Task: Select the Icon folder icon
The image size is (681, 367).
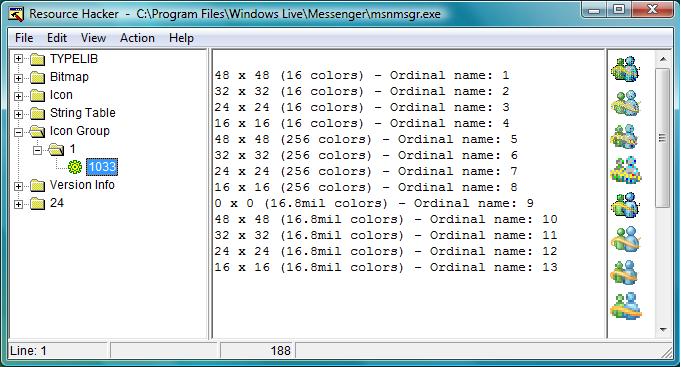Action: coord(37,96)
